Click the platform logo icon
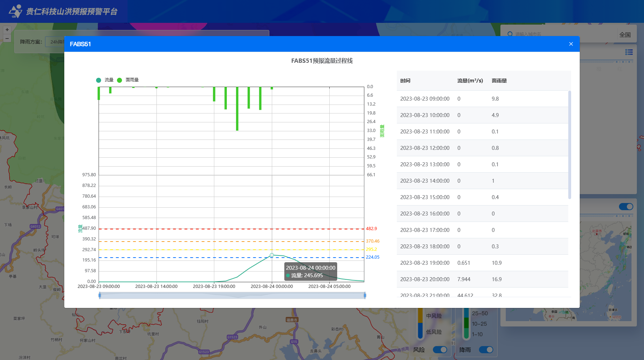This screenshot has width=644, height=360. pos(15,11)
